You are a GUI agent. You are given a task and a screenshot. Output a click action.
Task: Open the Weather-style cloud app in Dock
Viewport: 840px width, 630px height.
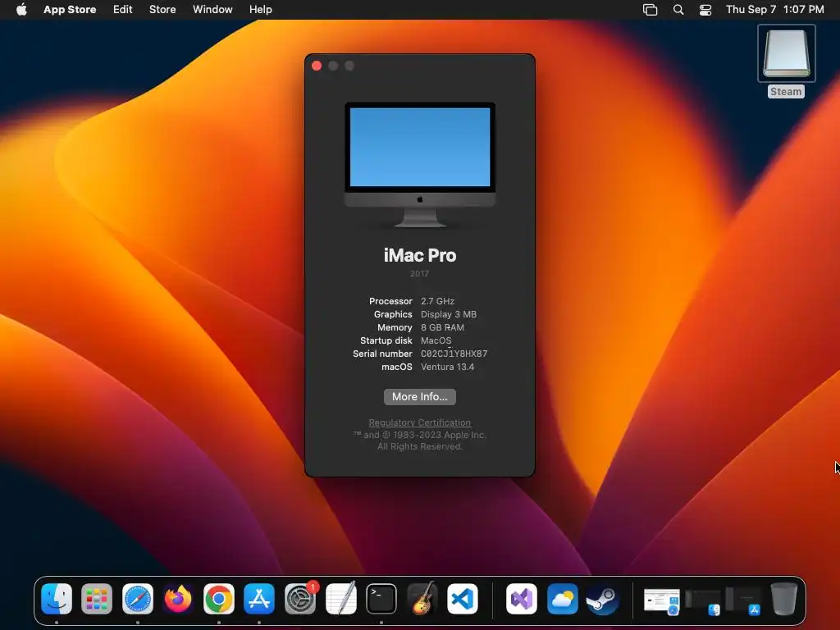(563, 599)
